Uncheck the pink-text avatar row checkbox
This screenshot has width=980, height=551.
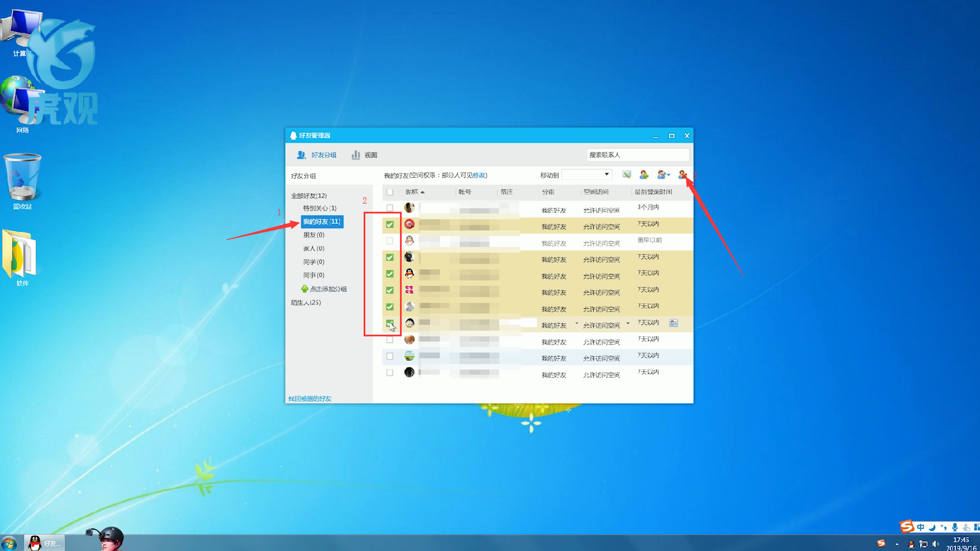[x=390, y=290]
